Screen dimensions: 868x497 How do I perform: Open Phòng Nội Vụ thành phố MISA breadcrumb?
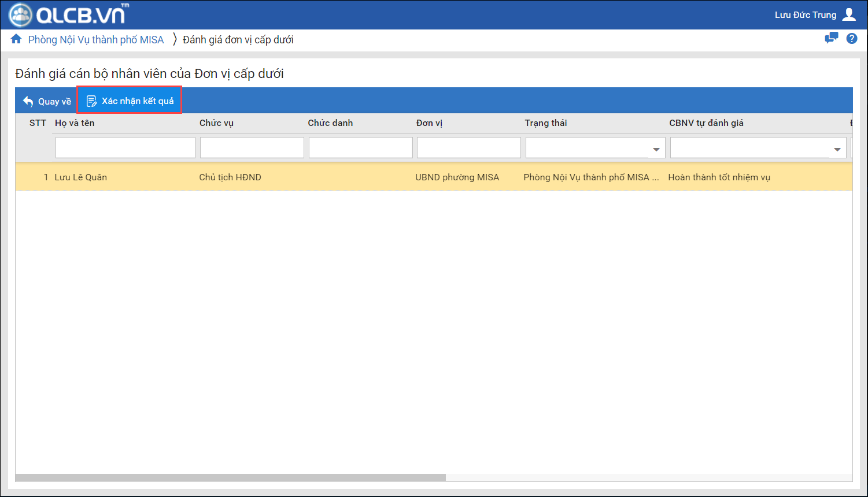[96, 40]
